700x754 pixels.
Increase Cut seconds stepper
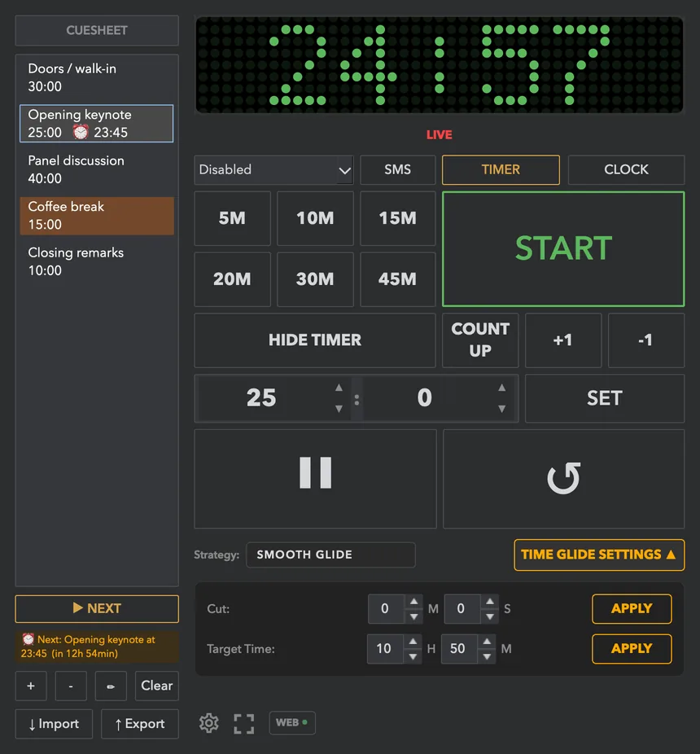489,602
